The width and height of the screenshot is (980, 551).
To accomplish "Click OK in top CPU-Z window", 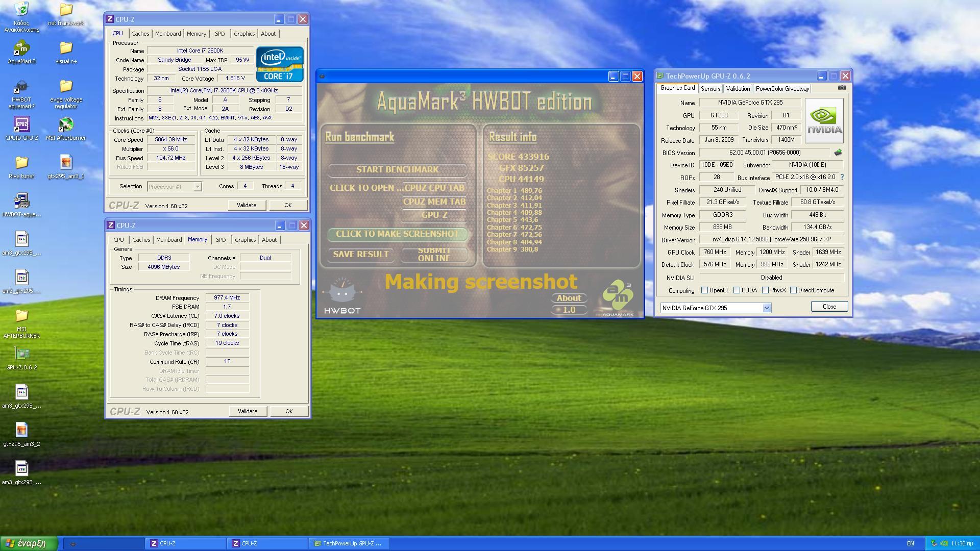I will point(288,205).
